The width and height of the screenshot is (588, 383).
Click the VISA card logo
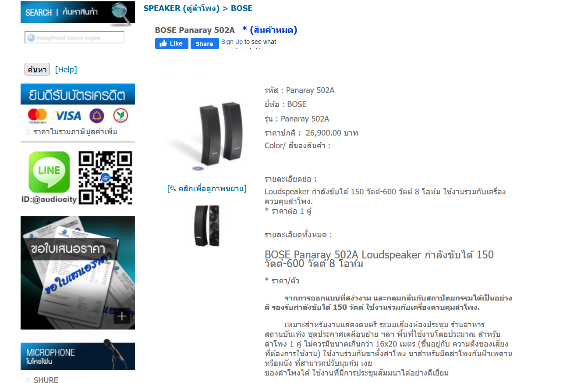click(68, 116)
